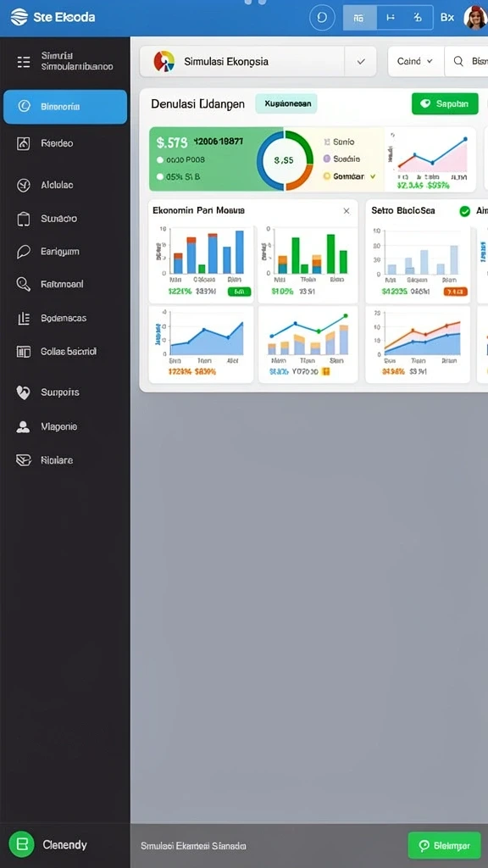Image resolution: width=488 pixels, height=868 pixels.
Task: Click the Relunnoanl magnifier icon
Action: coord(23,285)
